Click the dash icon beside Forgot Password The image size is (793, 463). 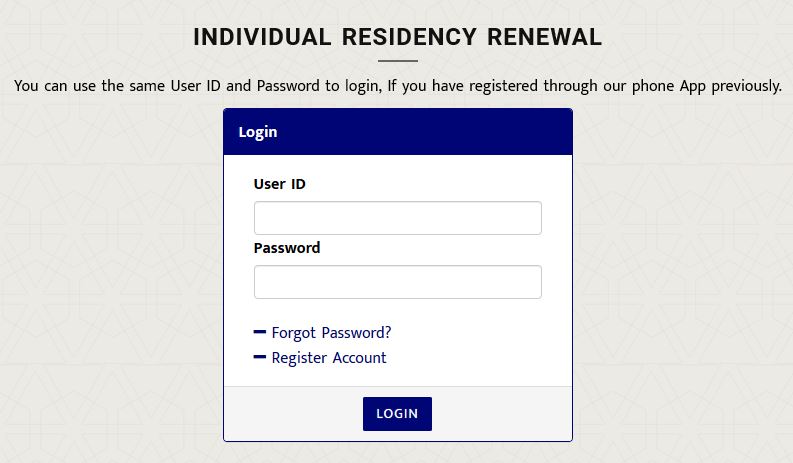[x=259, y=332]
